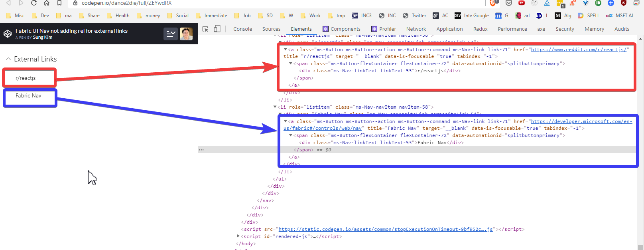Image resolution: width=644 pixels, height=250 pixels.
Task: Collapse the li navItem-58 node
Action: tap(275, 107)
